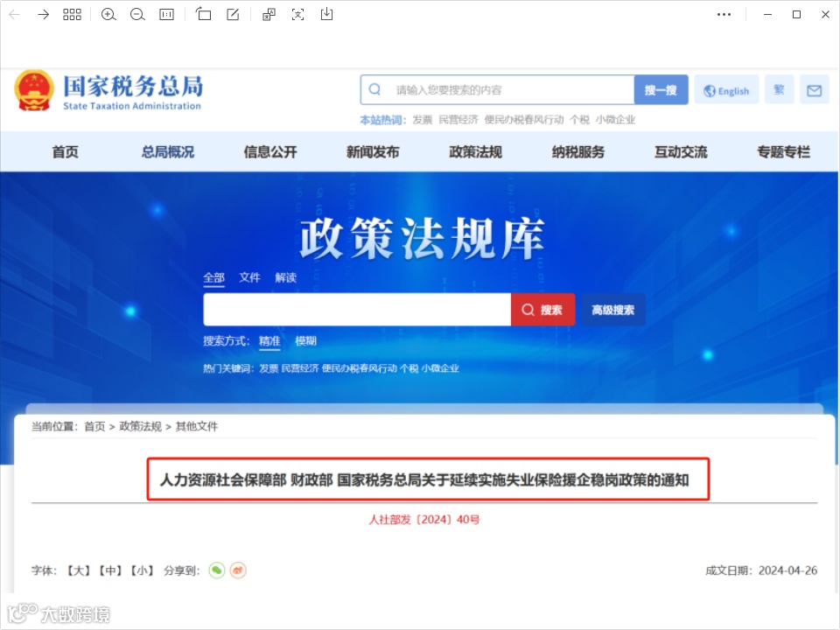Click the mail envelope icon
840x630 pixels.
click(x=815, y=90)
